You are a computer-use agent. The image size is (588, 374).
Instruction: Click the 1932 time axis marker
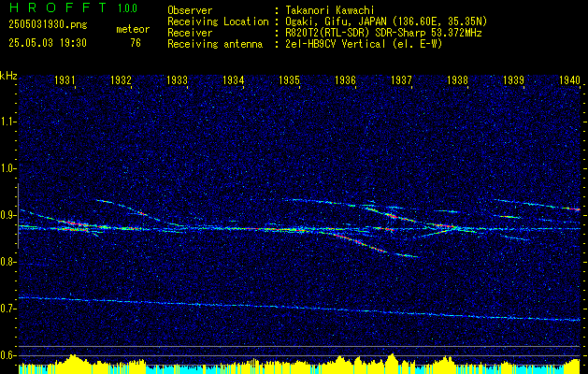point(121,79)
